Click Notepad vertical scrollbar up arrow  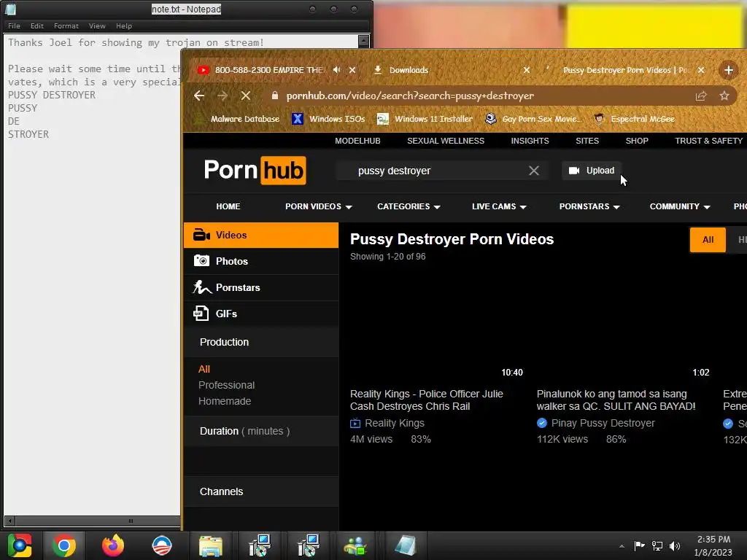tap(363, 42)
